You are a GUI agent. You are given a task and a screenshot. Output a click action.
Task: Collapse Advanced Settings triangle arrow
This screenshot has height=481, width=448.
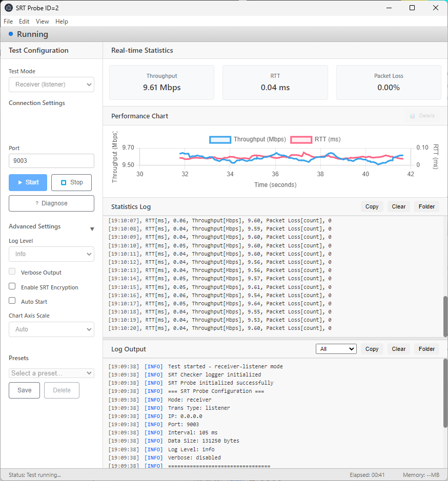click(92, 229)
